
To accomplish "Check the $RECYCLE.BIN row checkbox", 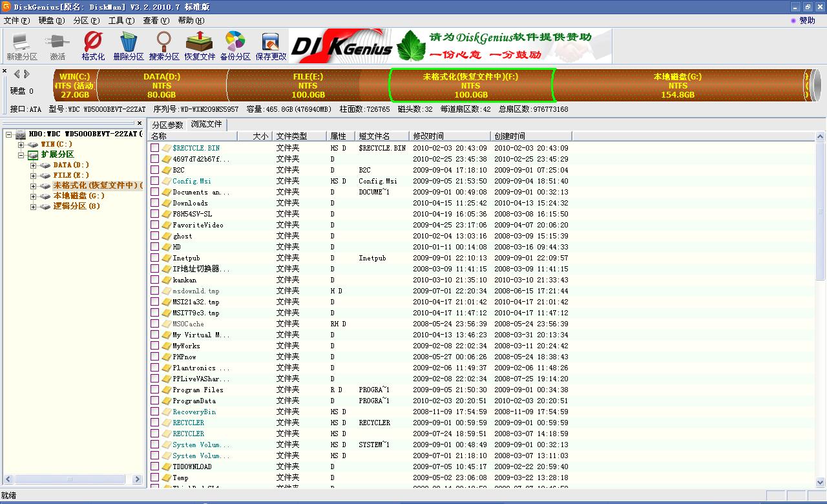I will coord(155,148).
